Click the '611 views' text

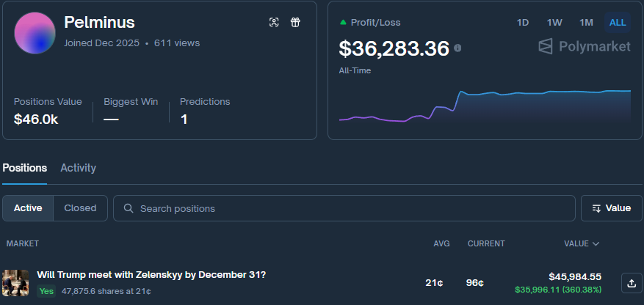(177, 43)
